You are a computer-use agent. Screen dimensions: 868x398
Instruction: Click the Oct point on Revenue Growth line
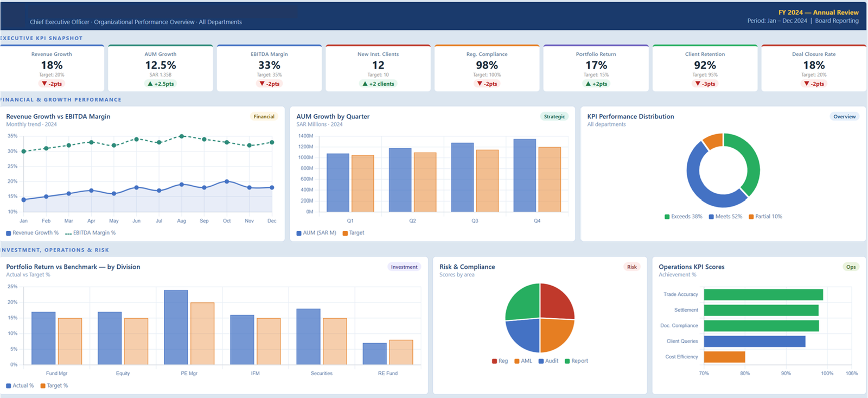(227, 181)
